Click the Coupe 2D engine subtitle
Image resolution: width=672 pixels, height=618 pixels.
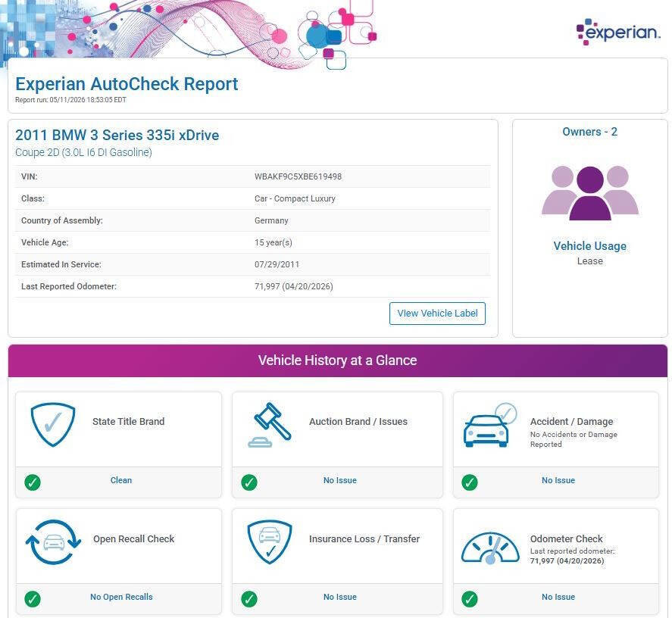83,152
